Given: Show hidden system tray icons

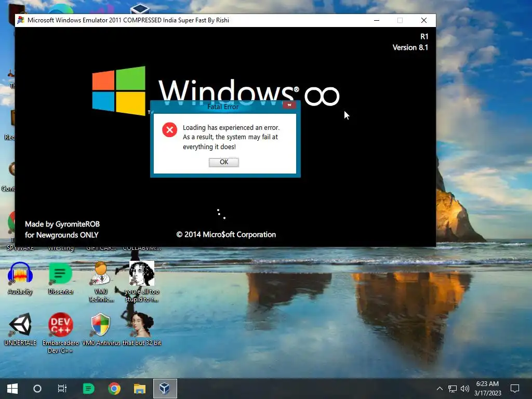Looking at the screenshot, I should [440, 389].
